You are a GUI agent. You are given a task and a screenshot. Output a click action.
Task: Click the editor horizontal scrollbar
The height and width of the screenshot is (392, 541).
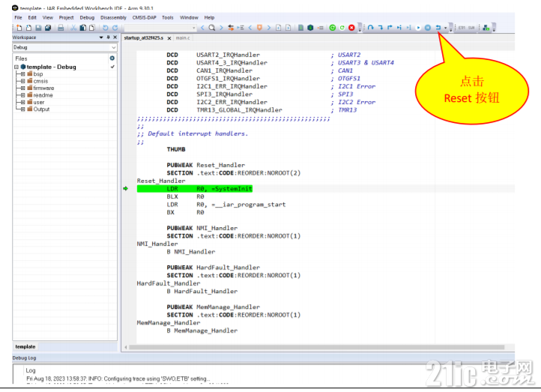pos(317,347)
